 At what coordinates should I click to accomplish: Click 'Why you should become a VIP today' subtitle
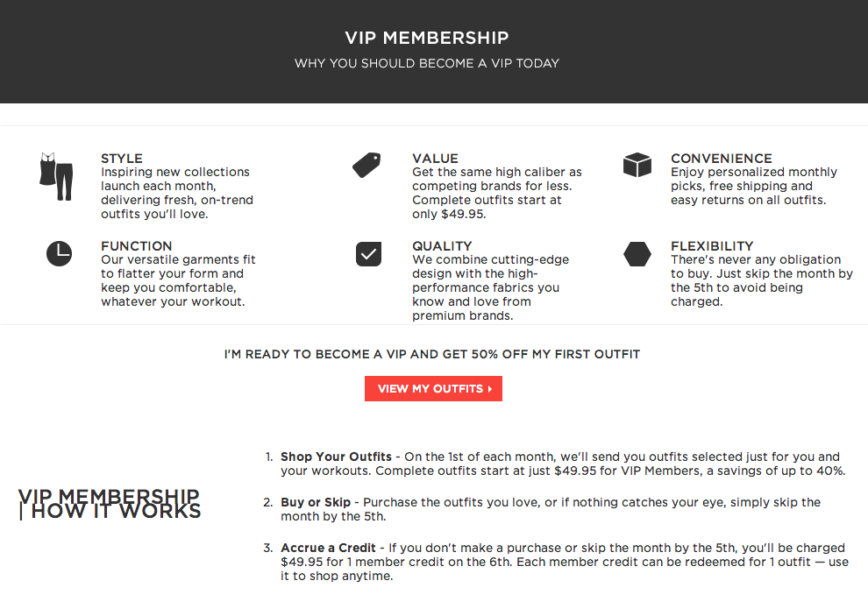tap(427, 63)
